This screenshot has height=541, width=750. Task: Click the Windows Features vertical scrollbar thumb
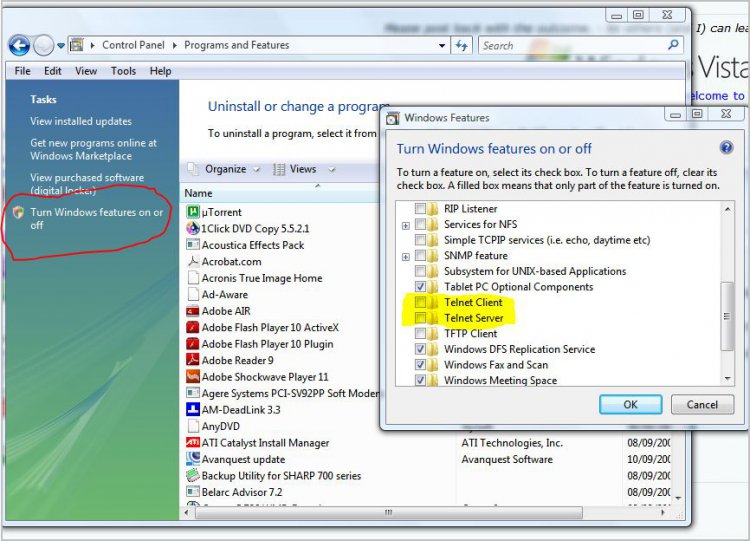(x=727, y=316)
